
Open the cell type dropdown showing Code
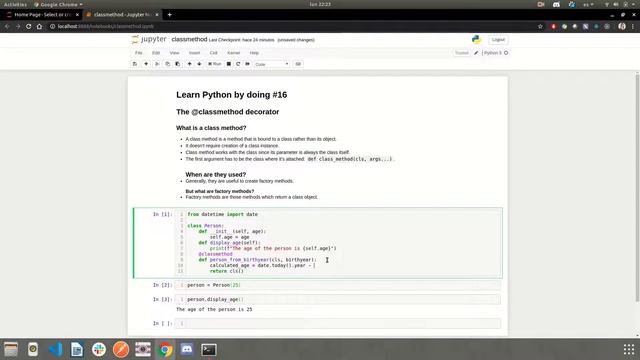tap(271, 64)
